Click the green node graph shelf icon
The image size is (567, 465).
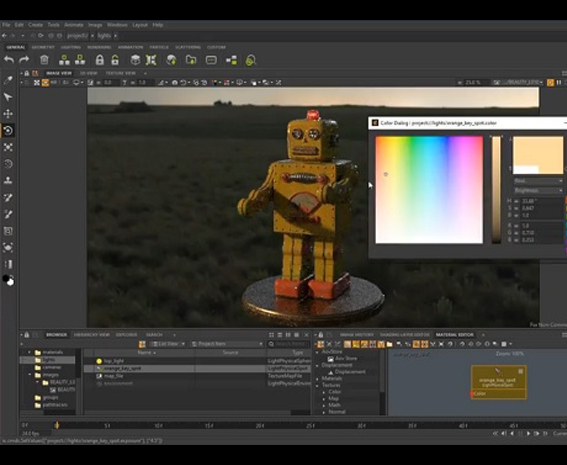coord(231,60)
